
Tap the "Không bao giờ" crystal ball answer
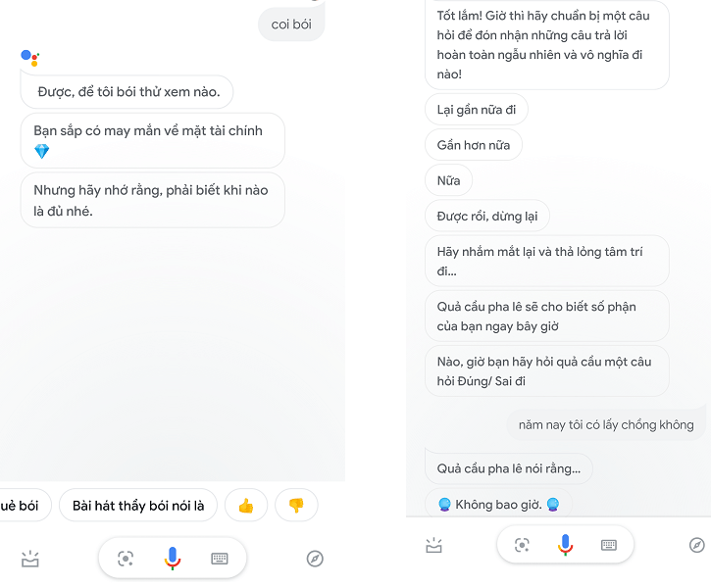(x=499, y=505)
